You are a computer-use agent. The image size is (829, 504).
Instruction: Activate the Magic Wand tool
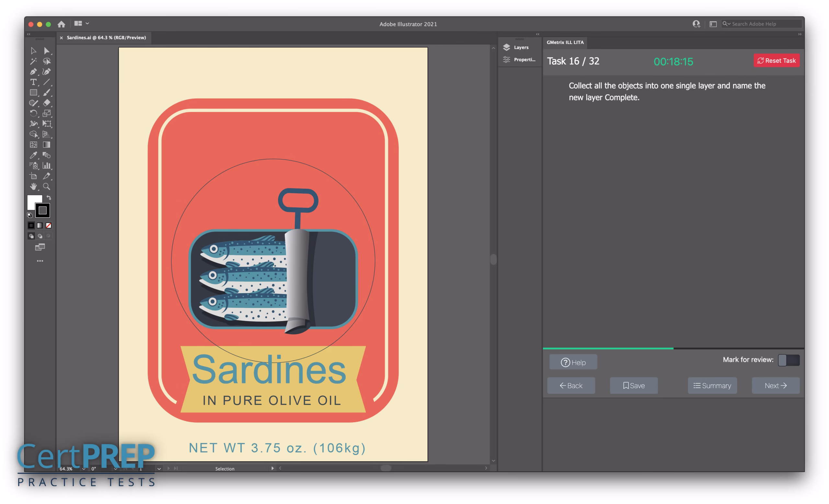tap(33, 61)
